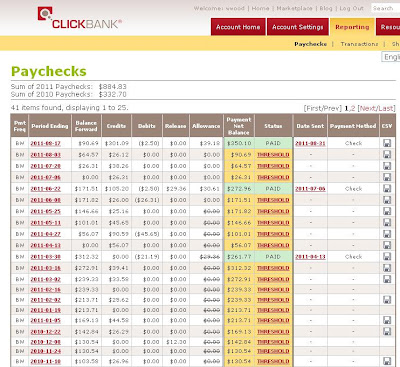The width and height of the screenshot is (400, 367).
Task: Click CSV save icon for 2010-11-10 row
Action: point(387,361)
